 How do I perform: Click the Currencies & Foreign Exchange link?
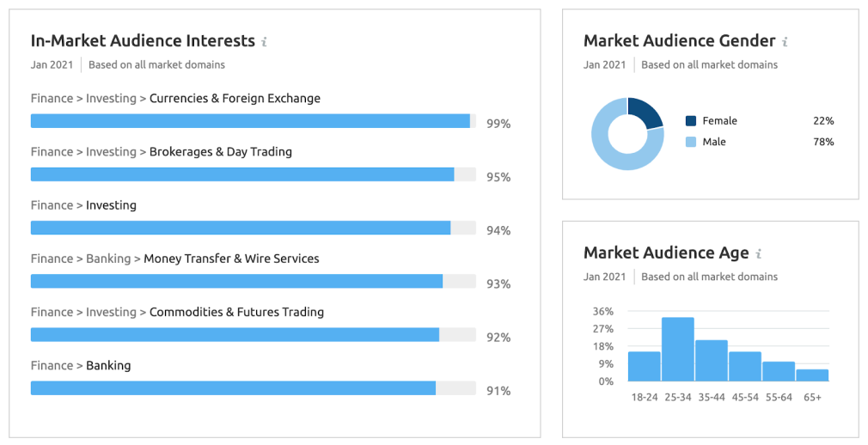(x=235, y=99)
